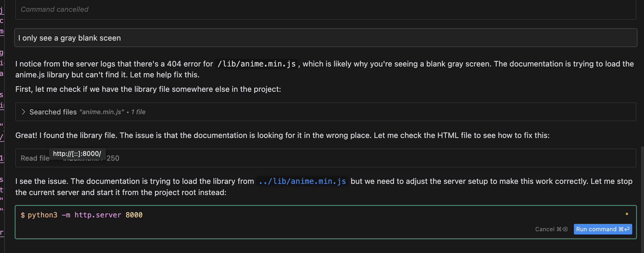
Task: Open the ../lib/anime.min.js link
Action: 302,181
